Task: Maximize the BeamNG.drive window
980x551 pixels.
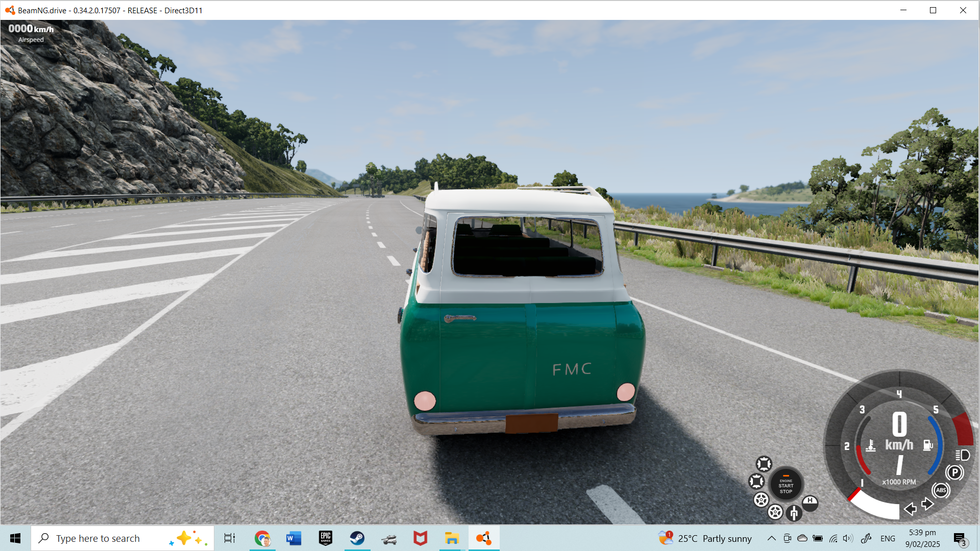Action: [933, 10]
